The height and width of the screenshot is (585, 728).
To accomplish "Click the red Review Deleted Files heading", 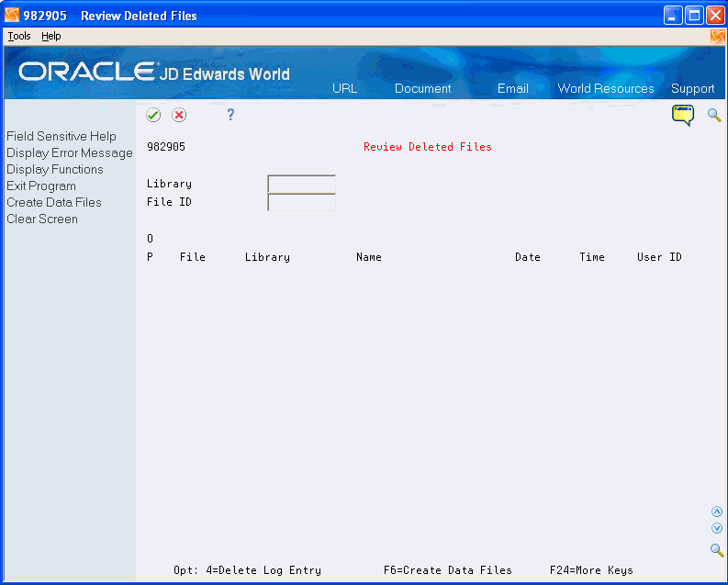I will point(427,147).
